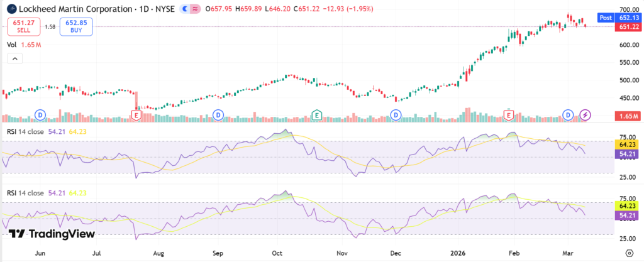Screen dimensions: 644x262
Task: Click the pink approximate-data indicator icon
Action: 196,9
